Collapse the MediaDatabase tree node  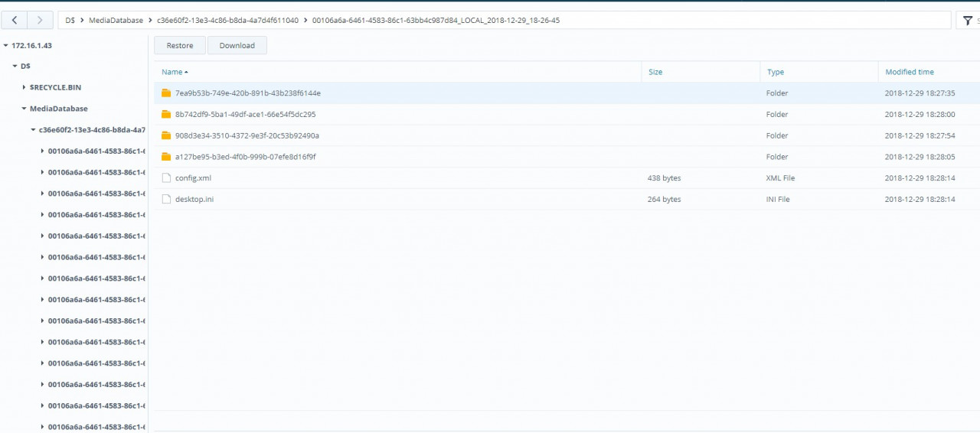coord(24,109)
